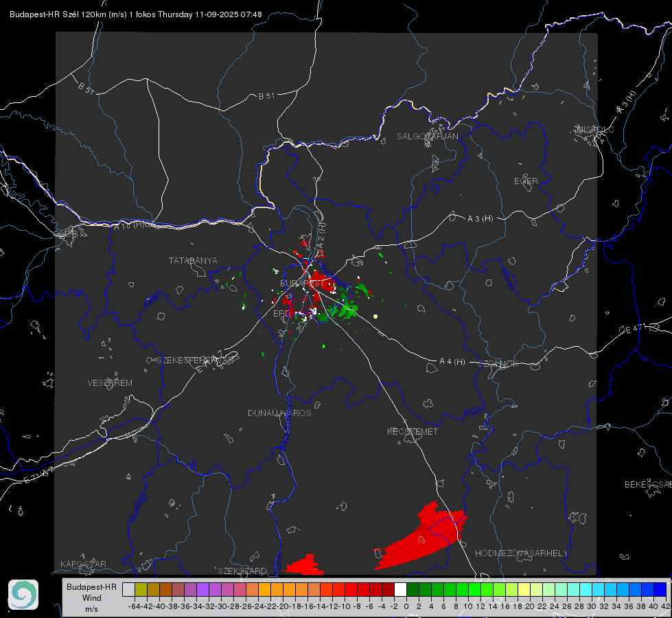
Task: Click the 'A 4 (H)' road label
Action: (x=452, y=362)
